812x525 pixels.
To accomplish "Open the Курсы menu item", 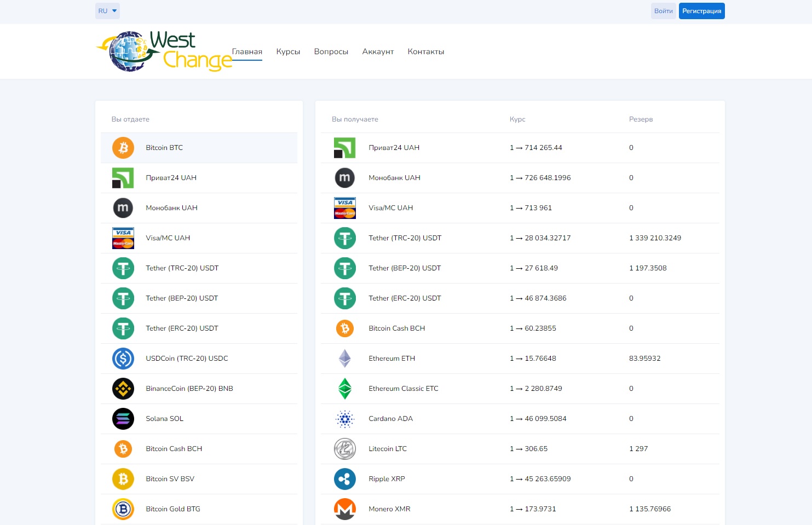I will [x=288, y=51].
